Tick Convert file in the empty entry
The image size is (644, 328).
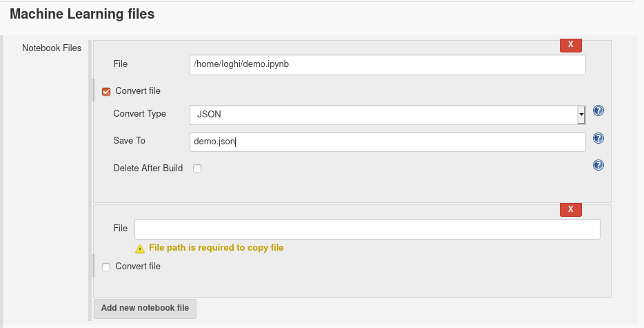(x=106, y=267)
